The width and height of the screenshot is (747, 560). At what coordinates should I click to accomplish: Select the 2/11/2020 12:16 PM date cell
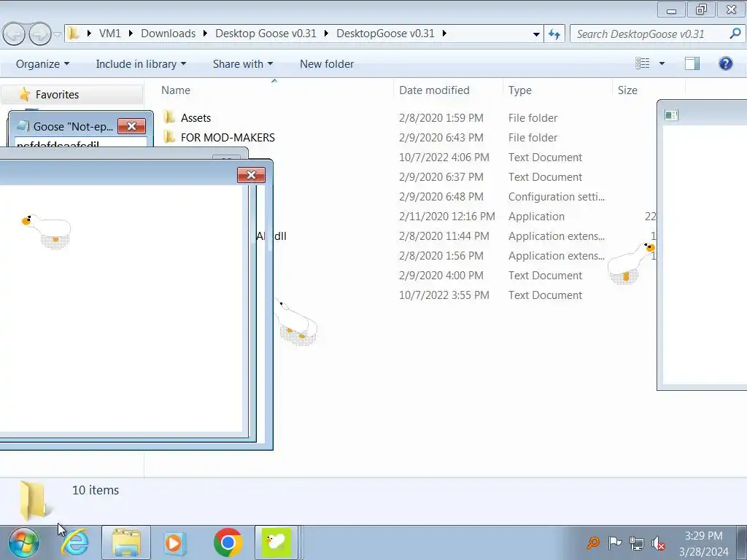447,216
